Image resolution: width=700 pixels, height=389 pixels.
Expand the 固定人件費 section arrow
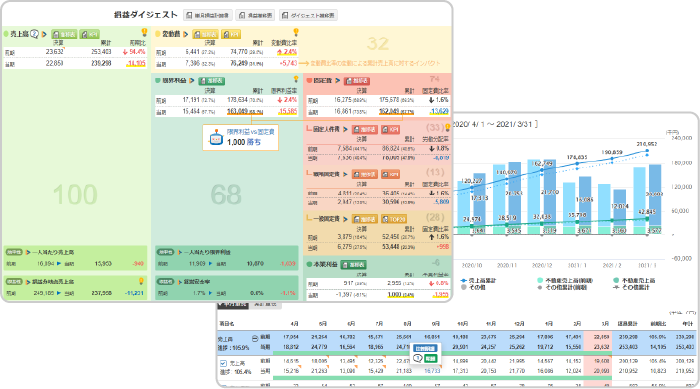click(x=346, y=130)
